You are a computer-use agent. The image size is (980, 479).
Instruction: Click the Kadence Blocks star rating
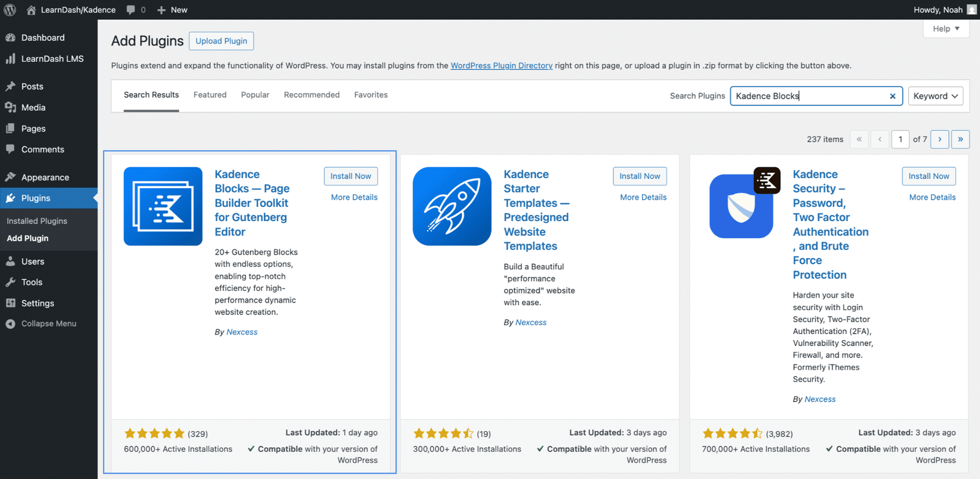pyautogui.click(x=154, y=434)
